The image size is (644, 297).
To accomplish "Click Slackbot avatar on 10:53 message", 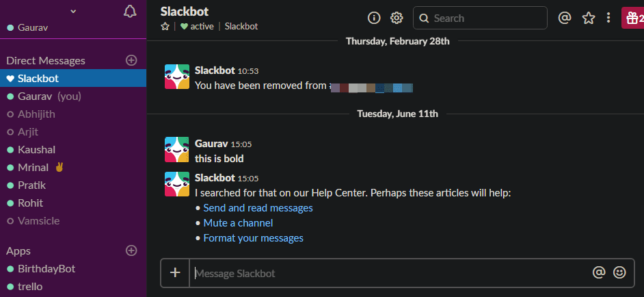I will pos(177,77).
